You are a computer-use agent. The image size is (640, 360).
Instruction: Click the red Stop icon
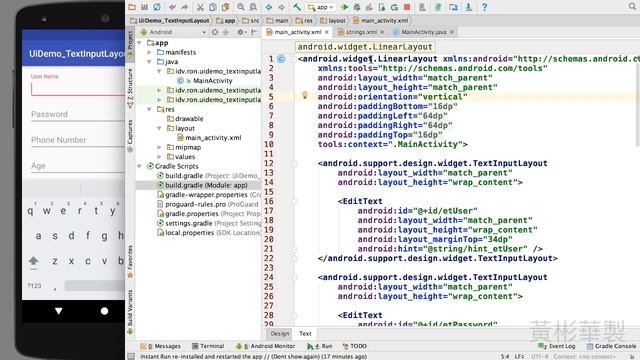(x=407, y=7)
